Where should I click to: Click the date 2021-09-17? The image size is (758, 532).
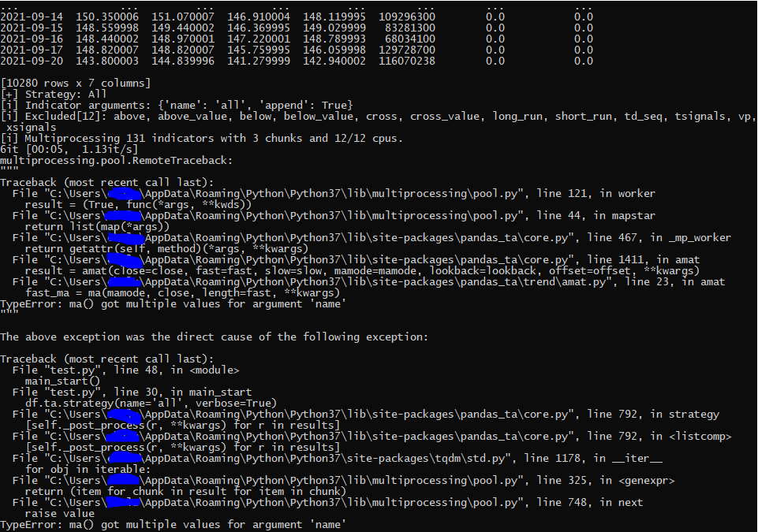32,50
